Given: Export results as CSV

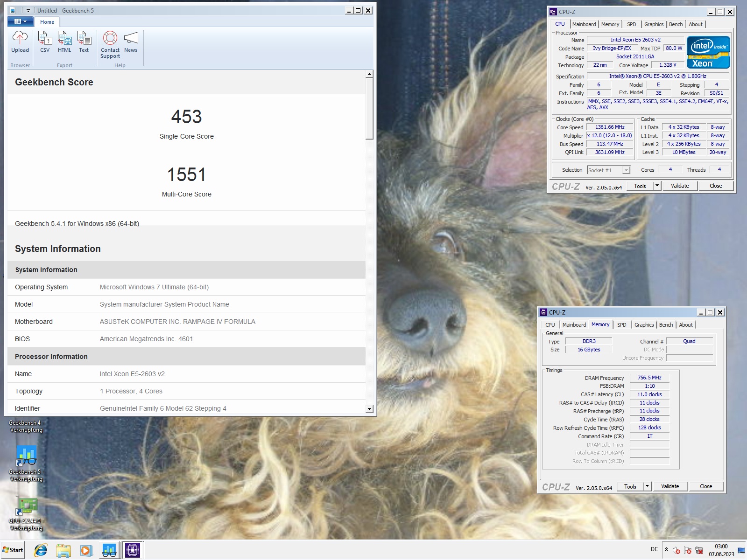Looking at the screenshot, I should click(x=45, y=42).
